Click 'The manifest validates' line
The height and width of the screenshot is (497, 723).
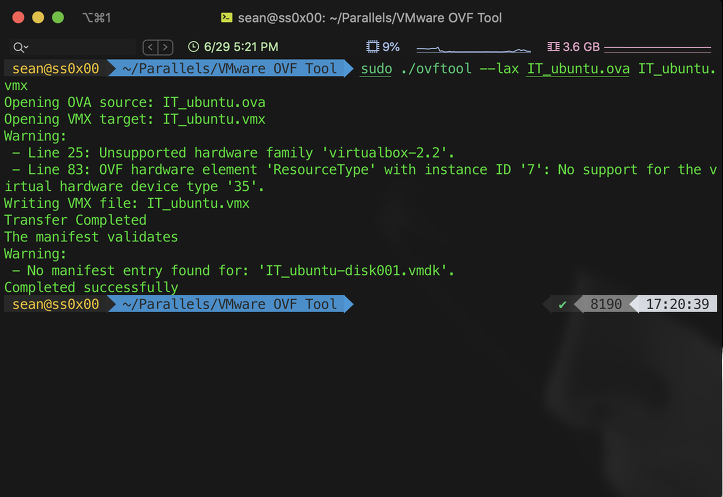(91, 237)
